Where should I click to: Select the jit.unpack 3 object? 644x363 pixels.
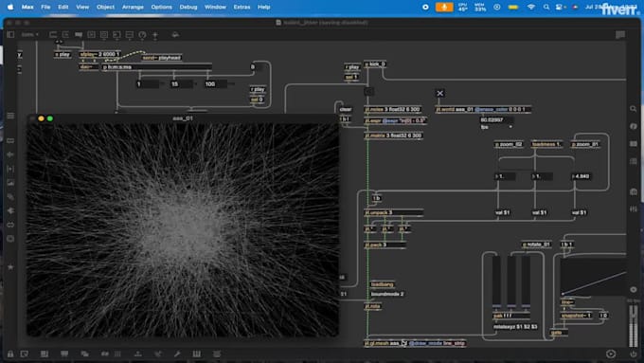(393, 212)
